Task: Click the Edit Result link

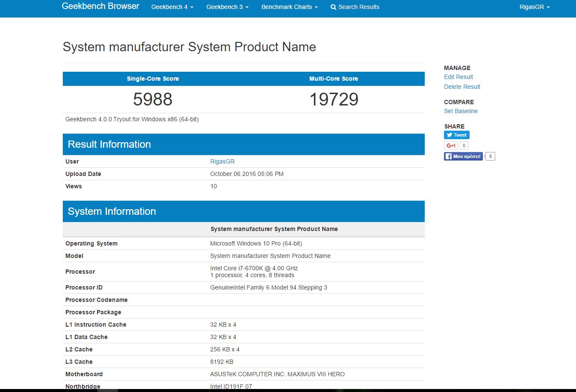Action: tap(458, 77)
